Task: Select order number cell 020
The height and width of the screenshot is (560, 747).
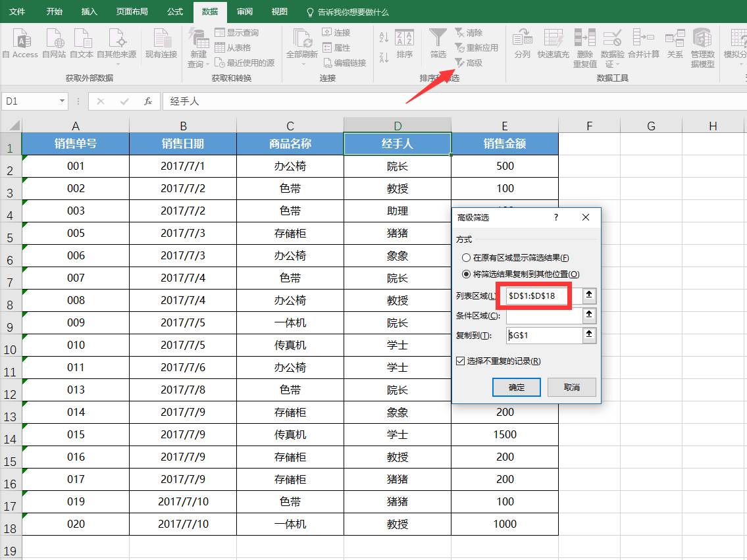Action: pyautogui.click(x=76, y=524)
